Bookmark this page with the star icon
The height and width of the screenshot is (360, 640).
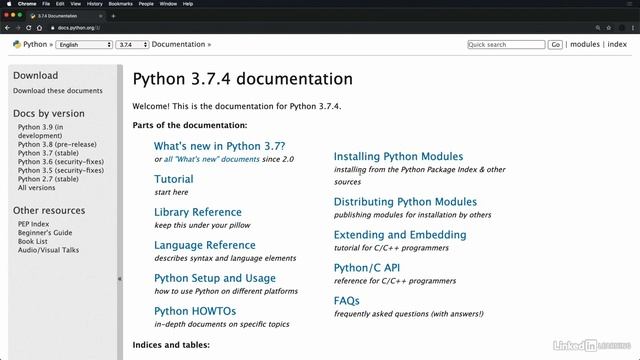click(609, 28)
